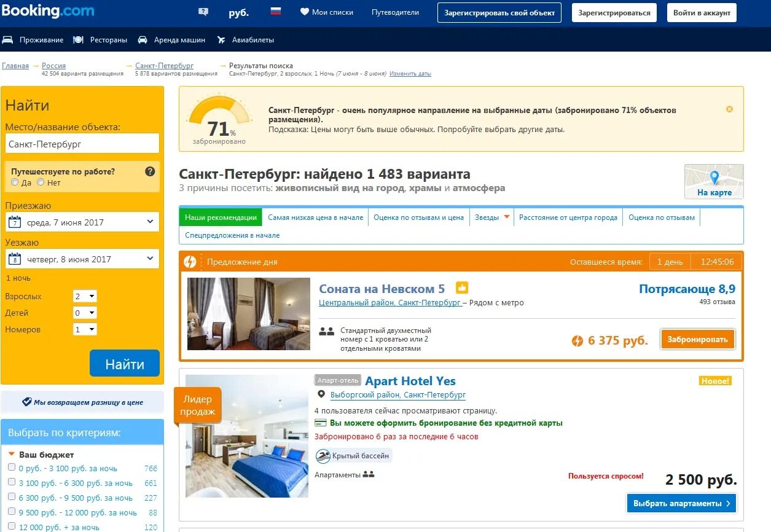This screenshot has width=771, height=532.
Task: Sort by Оценка по отзывам и цена
Action: [x=419, y=217]
